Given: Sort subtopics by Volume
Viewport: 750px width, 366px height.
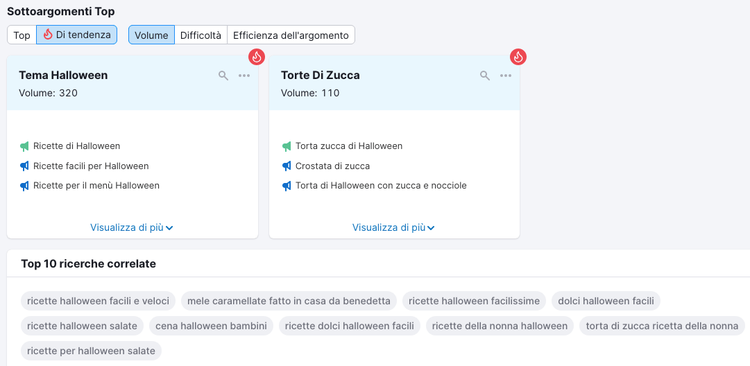Looking at the screenshot, I should [x=151, y=35].
